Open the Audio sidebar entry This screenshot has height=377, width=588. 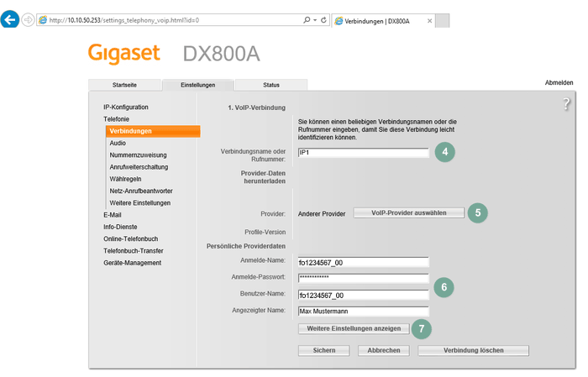tap(118, 143)
